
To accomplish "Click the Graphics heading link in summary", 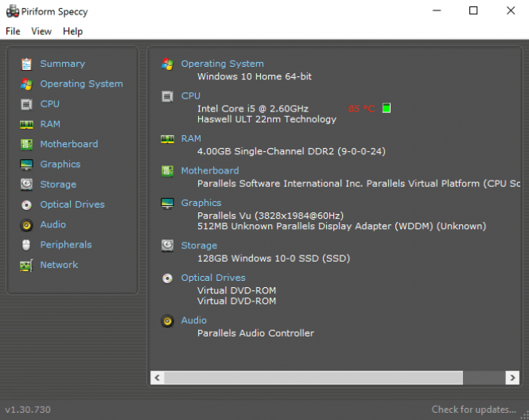I will [201, 203].
